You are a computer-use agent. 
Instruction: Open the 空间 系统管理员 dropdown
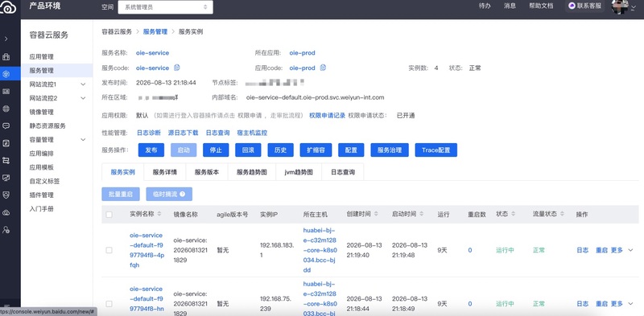coord(166,7)
